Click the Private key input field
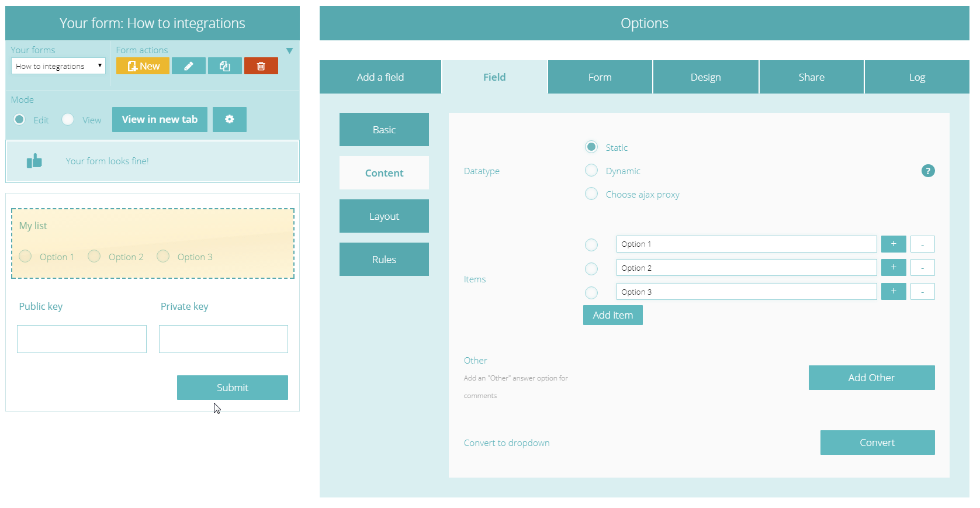This screenshot has height=508, width=980. point(223,339)
